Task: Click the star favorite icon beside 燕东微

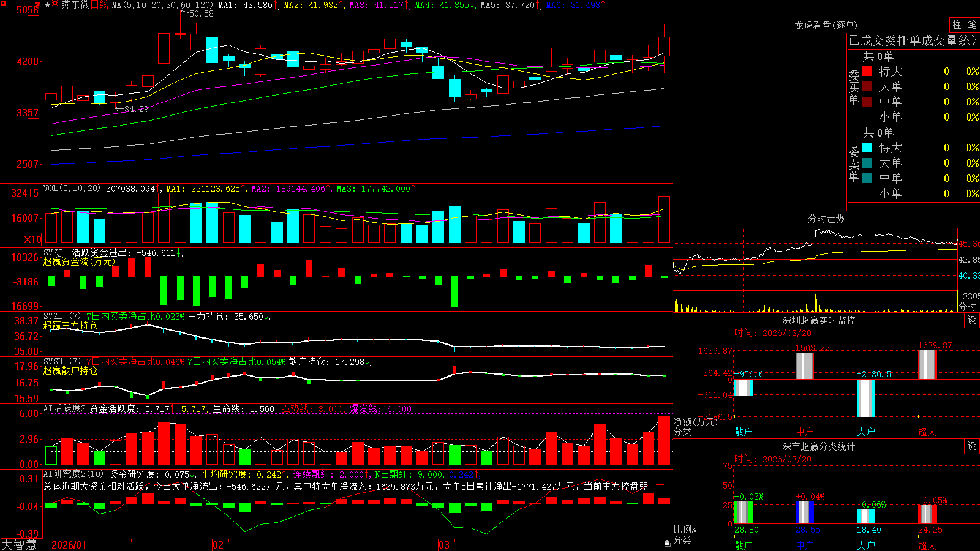Action: pos(47,5)
